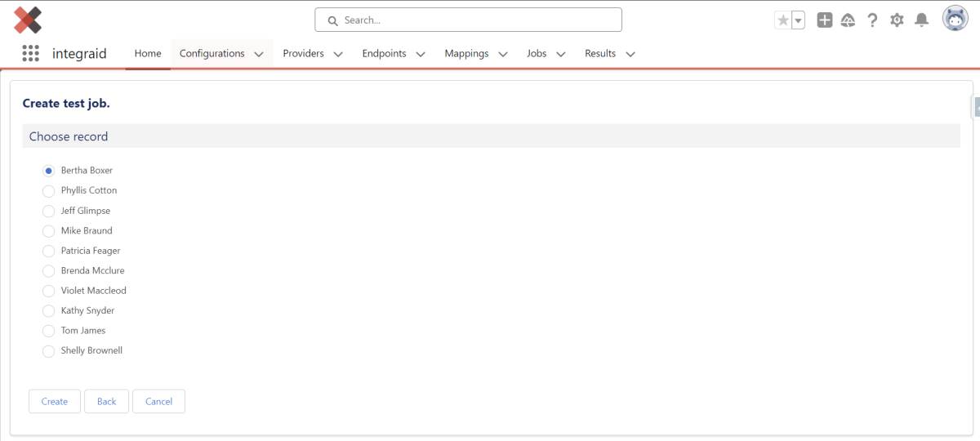Open the App Launcher grid icon
This screenshot has height=441, width=980.
click(x=30, y=53)
